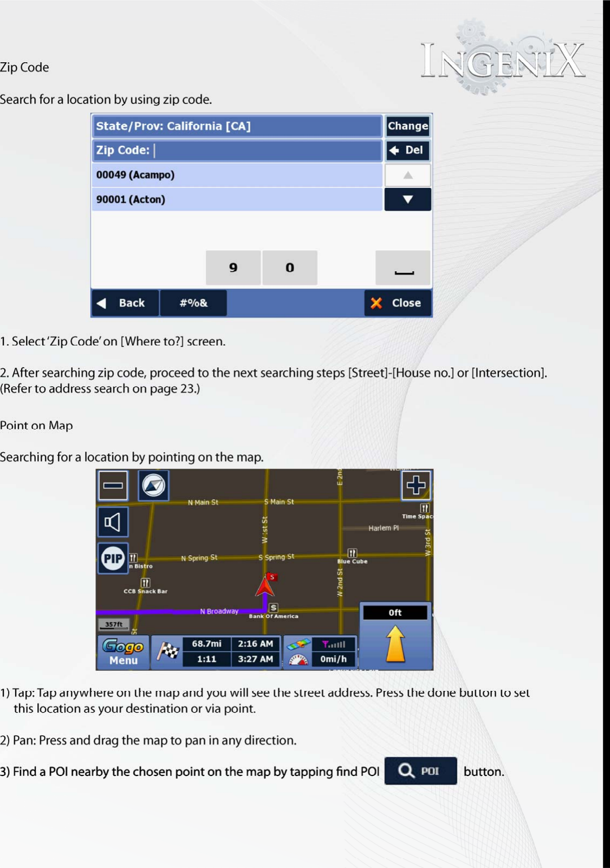Screen dimensions: 610x868
Task: Tap the Time Space restaurant icon
Action: (425, 508)
